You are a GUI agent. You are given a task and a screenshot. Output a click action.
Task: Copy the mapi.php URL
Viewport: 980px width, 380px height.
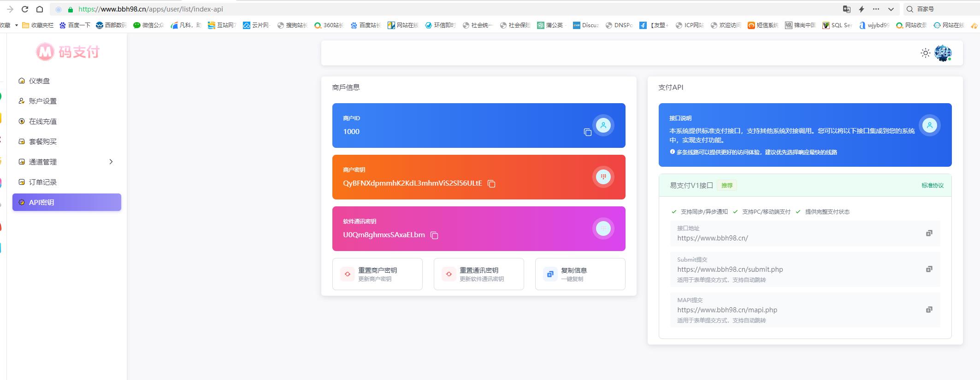[929, 310]
